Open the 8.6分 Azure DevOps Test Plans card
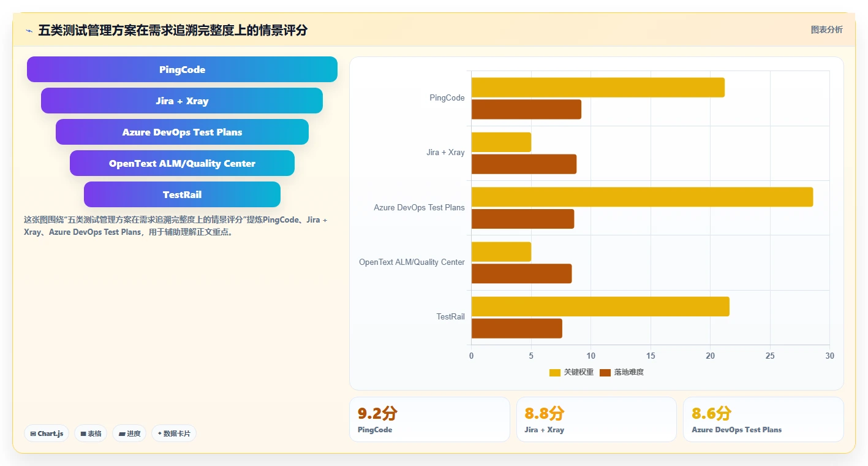Image resolution: width=868 pixels, height=466 pixels. click(763, 419)
